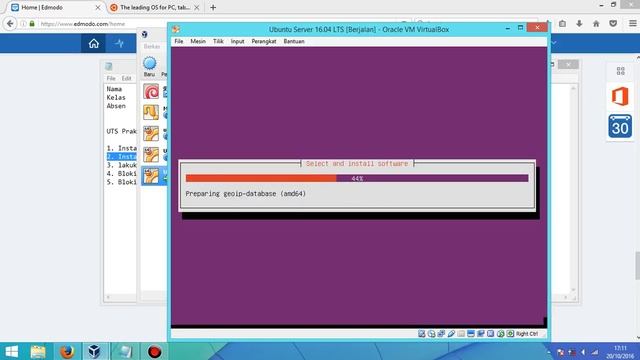
Task: Switch to the 'Home | Edmodo' browser tab
Action: [54, 7]
